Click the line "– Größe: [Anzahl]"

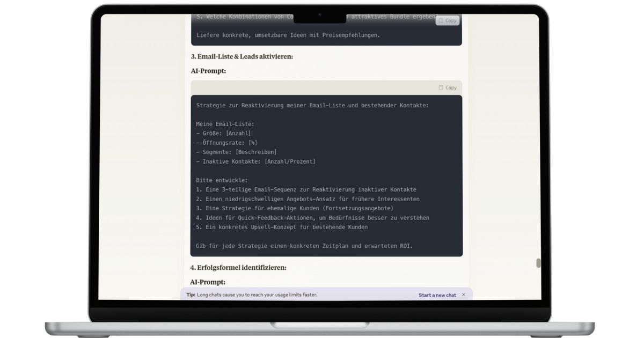pos(223,133)
